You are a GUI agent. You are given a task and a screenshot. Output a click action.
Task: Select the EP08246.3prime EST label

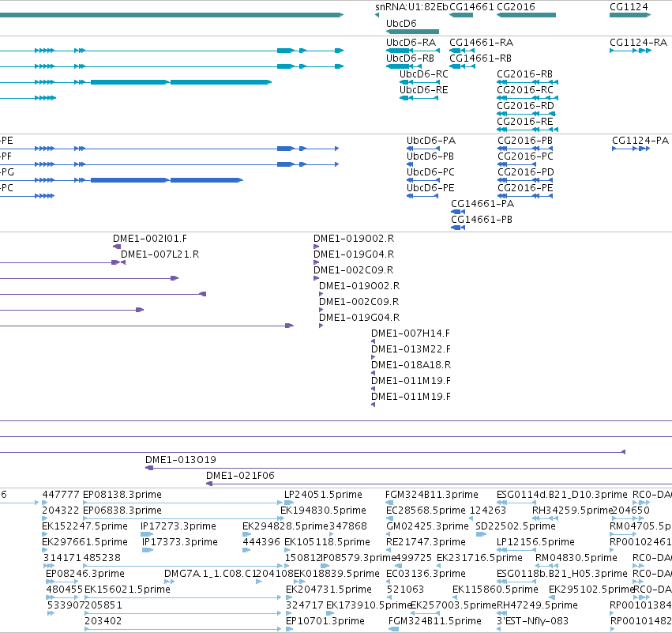85,575
